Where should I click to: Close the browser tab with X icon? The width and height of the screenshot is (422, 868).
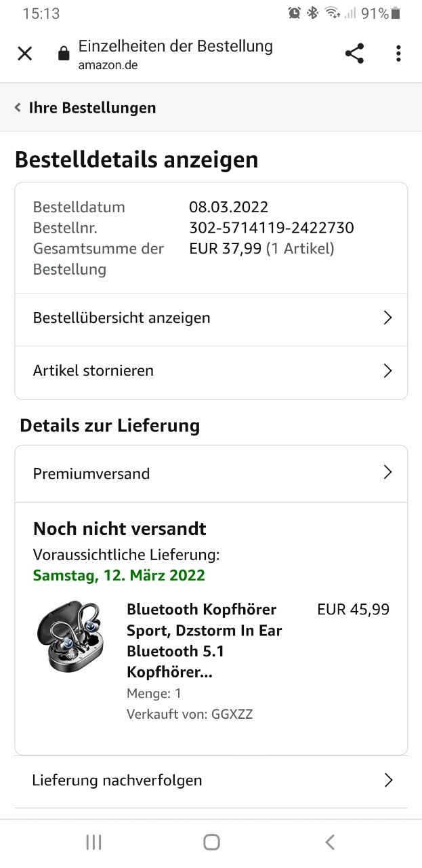(24, 54)
